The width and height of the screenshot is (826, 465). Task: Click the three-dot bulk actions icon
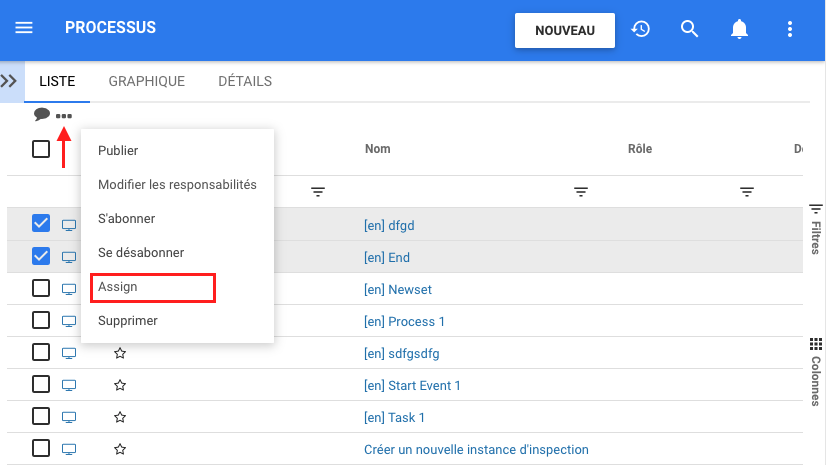(64, 116)
